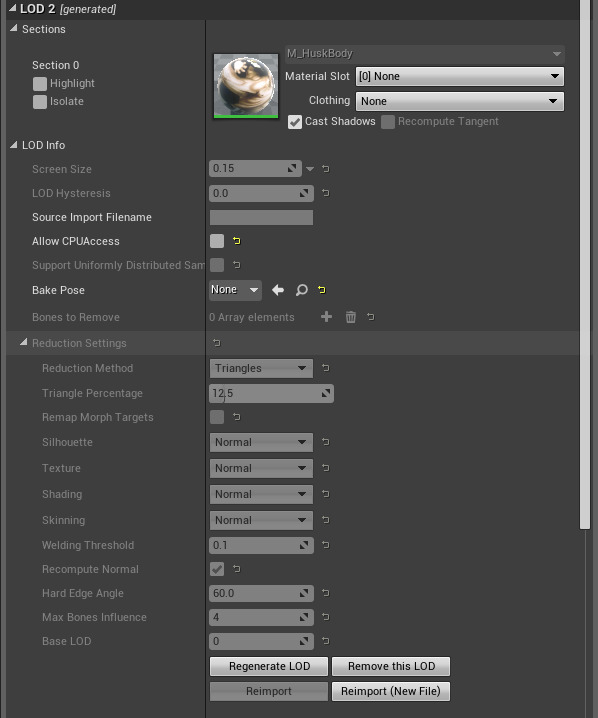Click yellow reset arrow for Allow CPUAccess
The height and width of the screenshot is (718, 598).
(x=236, y=241)
